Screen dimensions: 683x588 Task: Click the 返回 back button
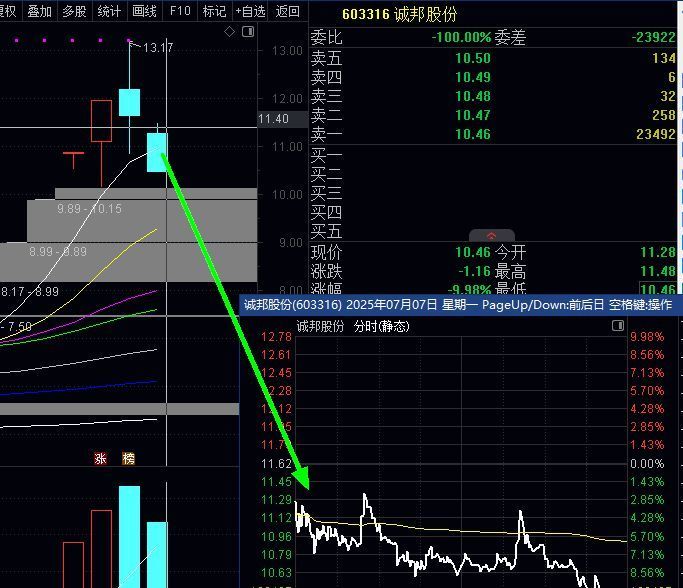tap(287, 11)
